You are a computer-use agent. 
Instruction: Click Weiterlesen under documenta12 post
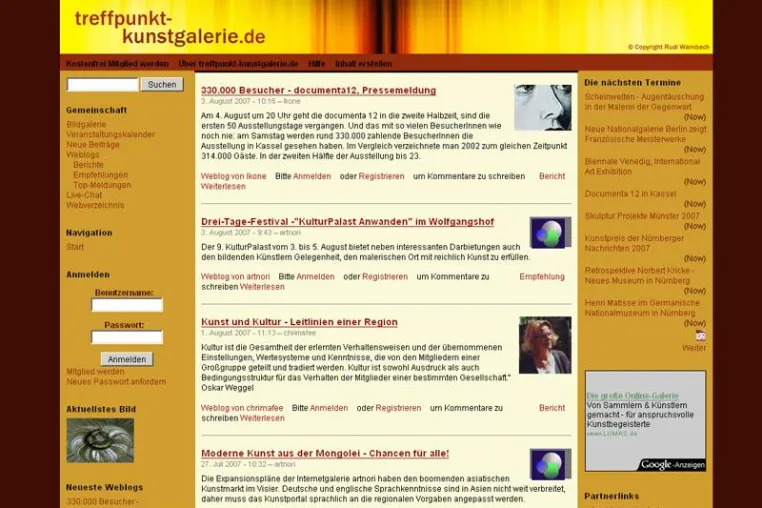pos(223,187)
